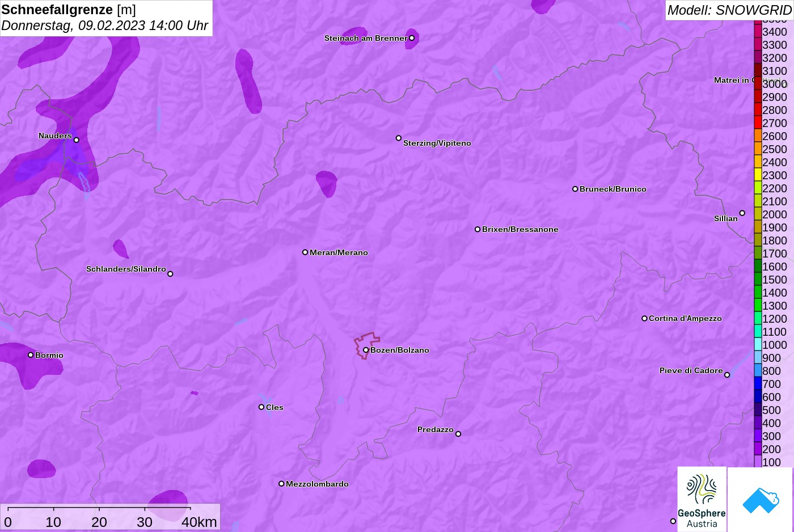The height and width of the screenshot is (532, 794).
Task: Click the Brixen/Bressanone marker dot
Action: (478, 229)
